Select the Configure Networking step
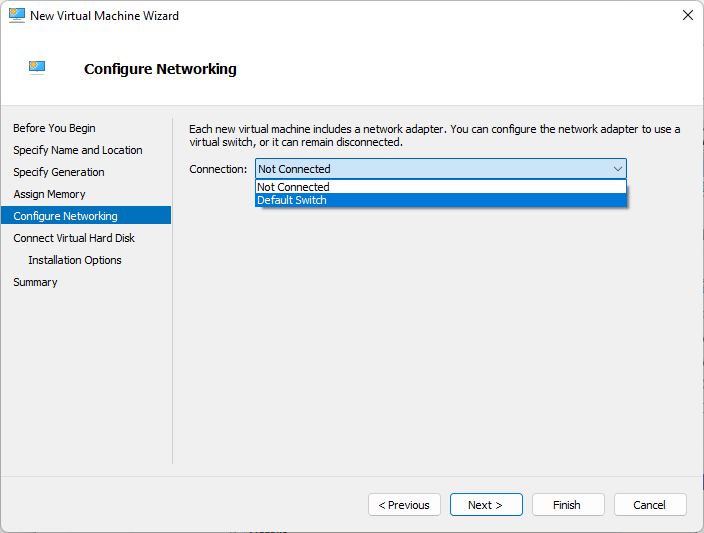This screenshot has height=533, width=704. (x=65, y=216)
